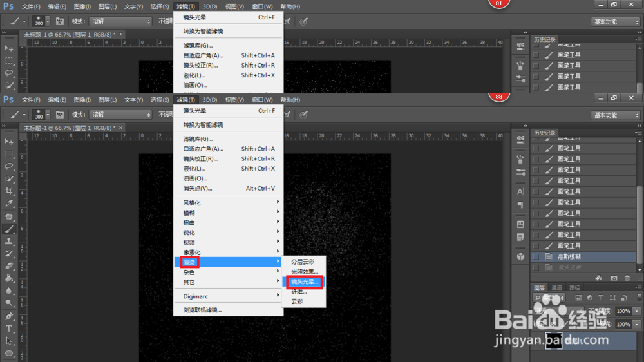Select the Blur tool
644x362 pixels.
9,291
